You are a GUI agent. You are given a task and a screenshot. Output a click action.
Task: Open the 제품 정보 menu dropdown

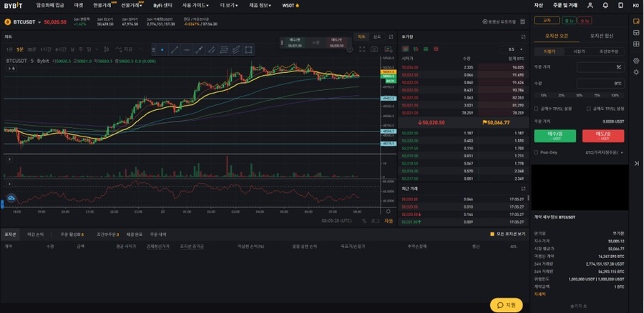tap(260, 5)
